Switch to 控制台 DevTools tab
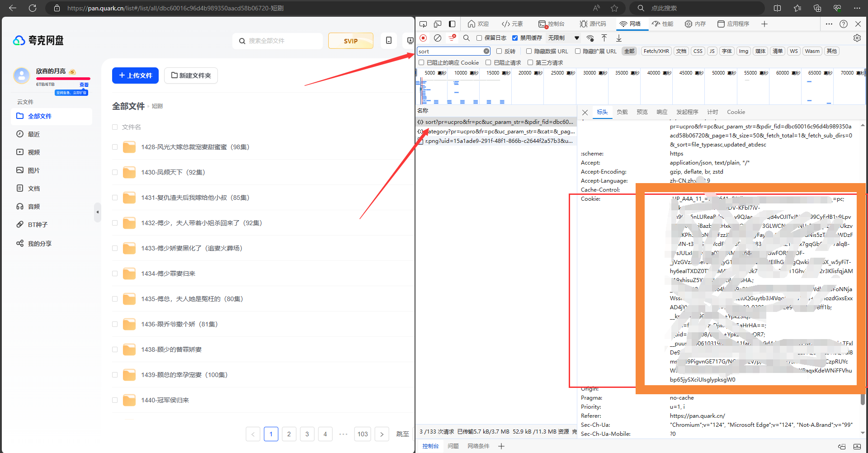 552,24
